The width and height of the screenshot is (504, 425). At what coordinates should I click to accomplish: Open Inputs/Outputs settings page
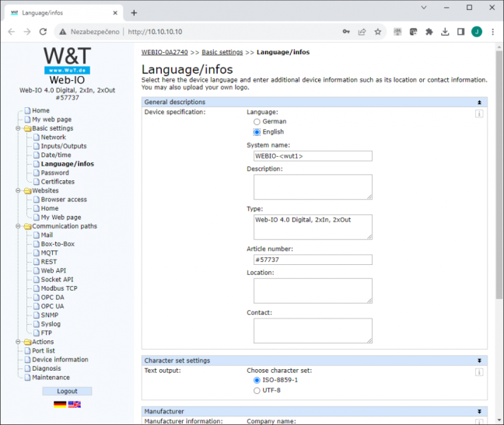(x=64, y=146)
